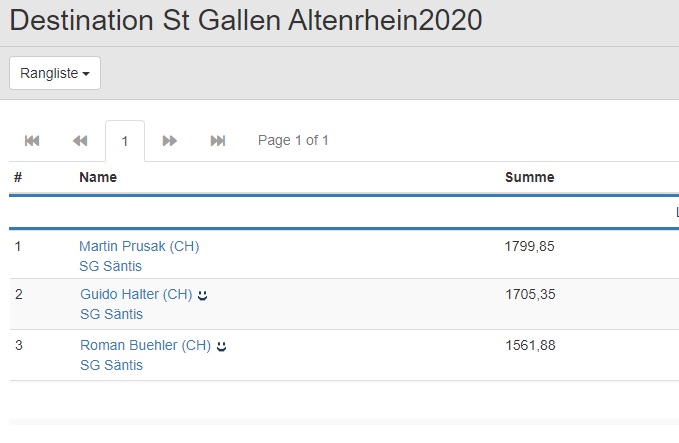
Task: Open Guido Halter (CH) profile link
Action: click(136, 295)
